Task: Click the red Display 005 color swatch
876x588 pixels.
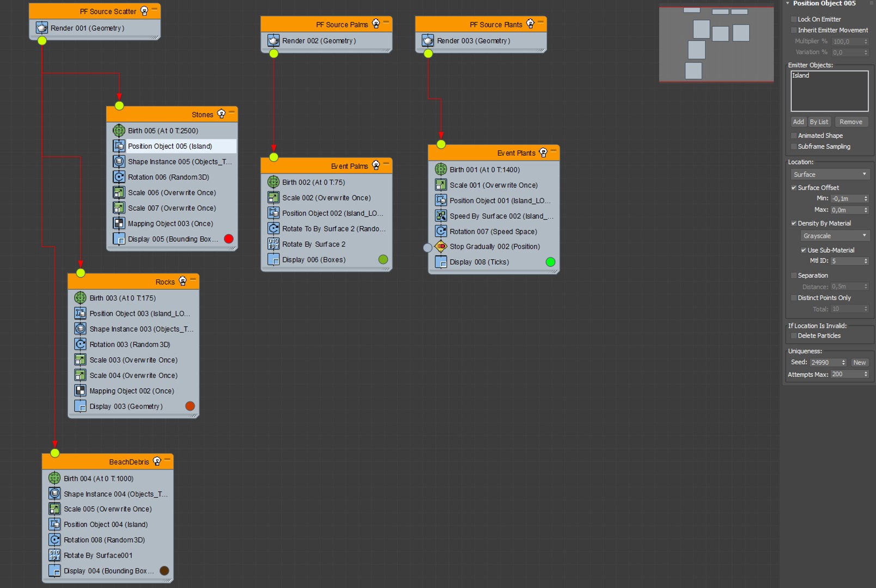Action: (229, 238)
